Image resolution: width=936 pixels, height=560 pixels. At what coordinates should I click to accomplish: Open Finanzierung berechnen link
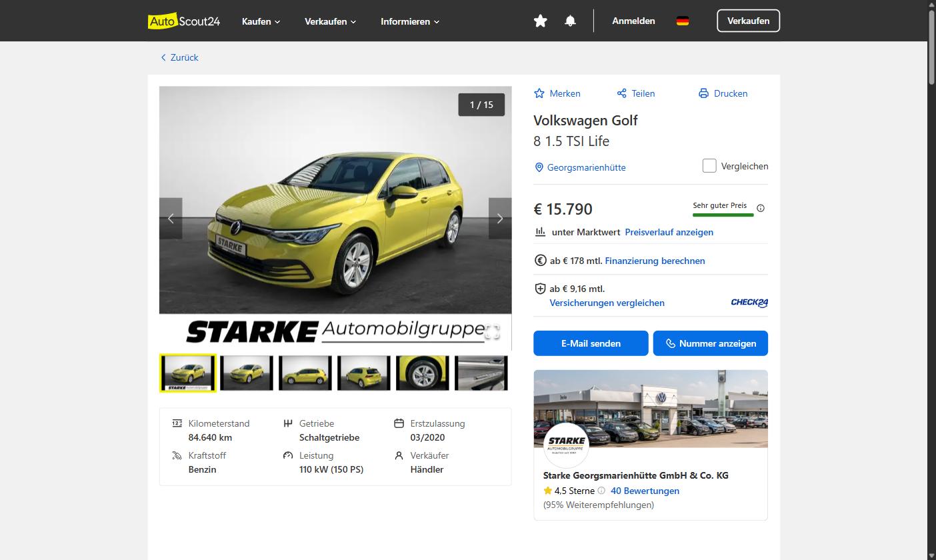point(655,261)
